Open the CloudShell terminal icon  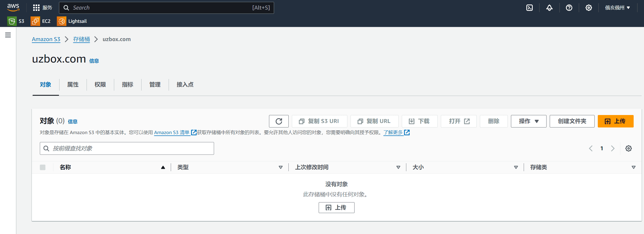click(530, 8)
